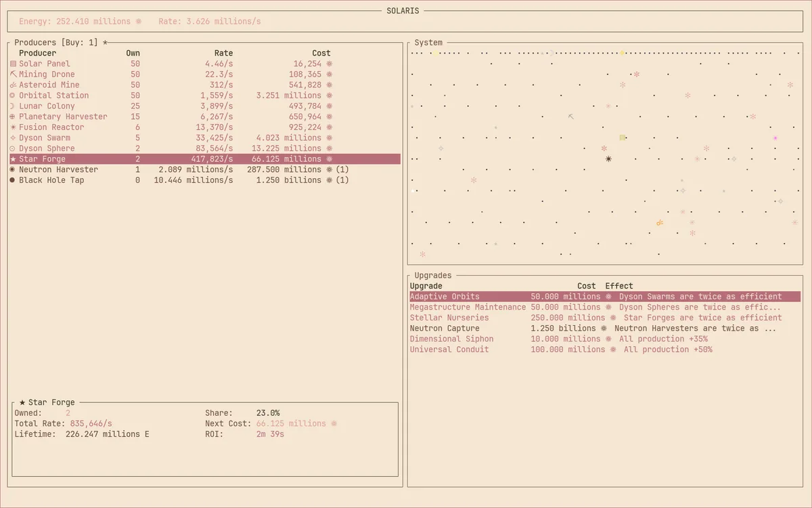Click energy icon next to Adaptive Orbits cost
The image size is (812, 508).
(x=608, y=297)
